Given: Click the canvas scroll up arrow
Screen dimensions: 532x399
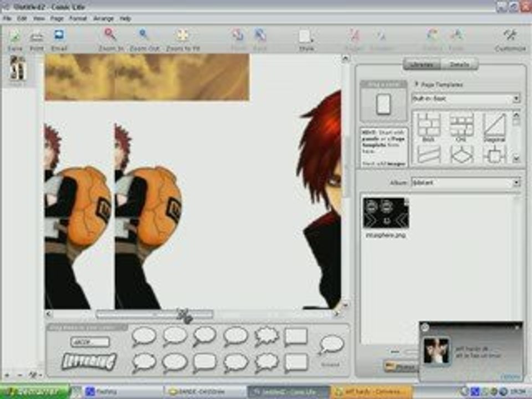Looking at the screenshot, I should click(345, 59).
